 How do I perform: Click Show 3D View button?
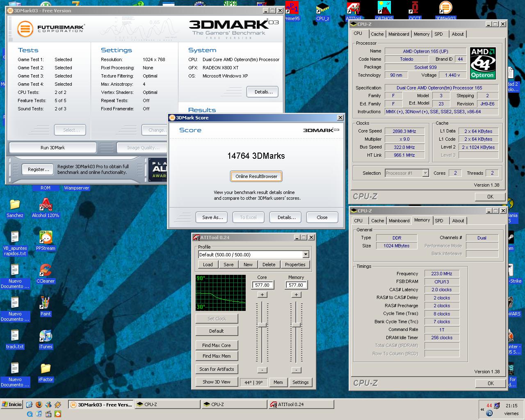point(217,382)
